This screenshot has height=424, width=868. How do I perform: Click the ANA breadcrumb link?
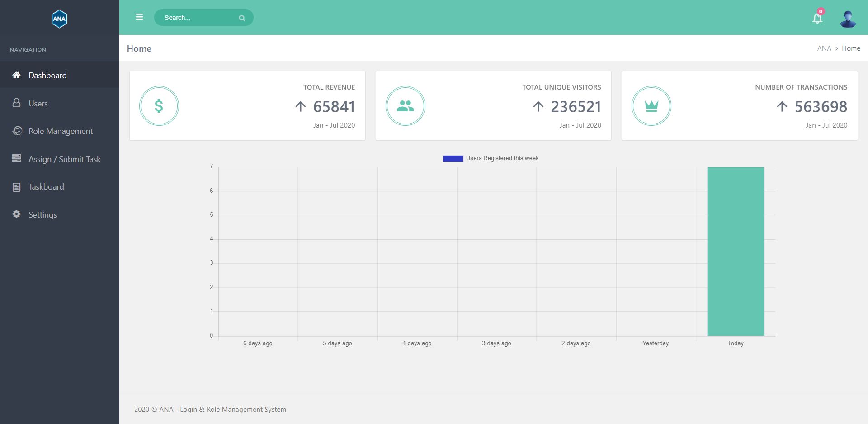click(824, 48)
